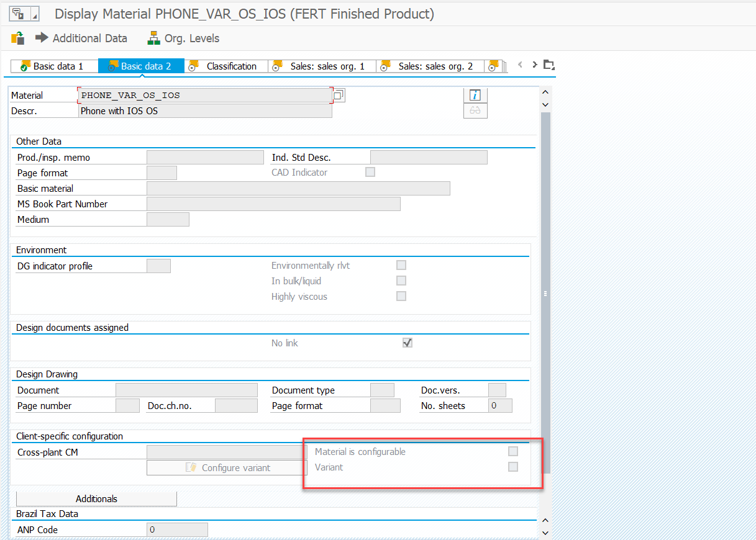756x540 pixels.
Task: Click the Org. Levels icon
Action: [x=153, y=38]
